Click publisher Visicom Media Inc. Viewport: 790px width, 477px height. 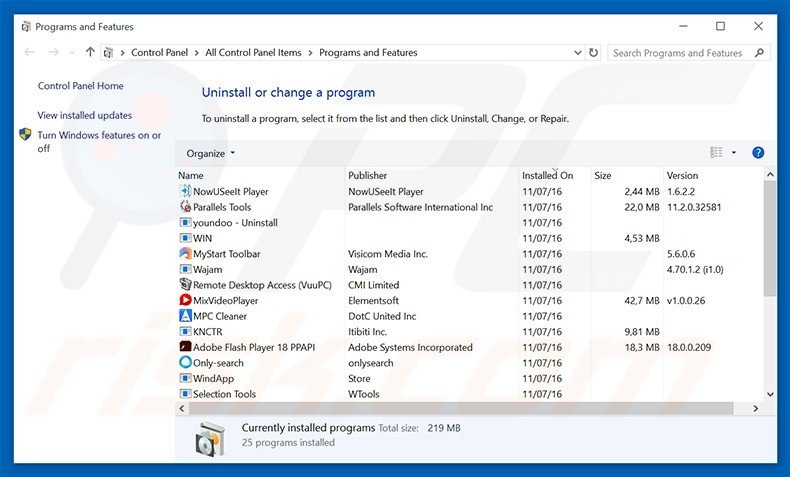[387, 254]
